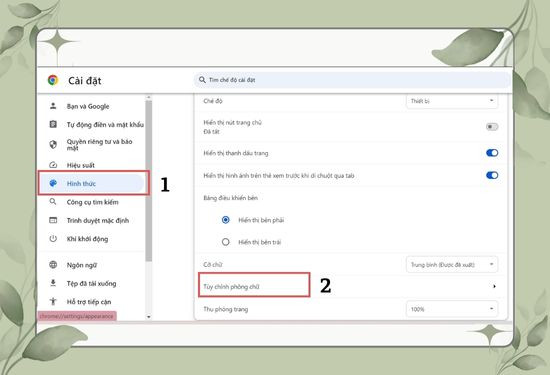Open Tùy chỉnh phông chữ row

[x=351, y=286]
